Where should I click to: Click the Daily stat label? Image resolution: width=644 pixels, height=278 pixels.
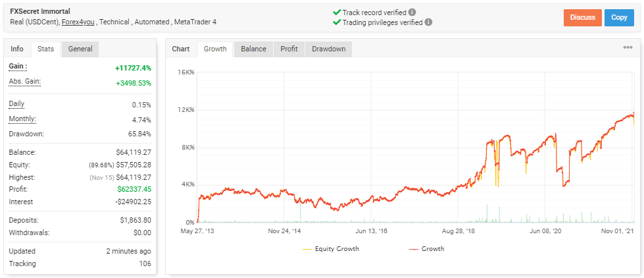(x=17, y=103)
